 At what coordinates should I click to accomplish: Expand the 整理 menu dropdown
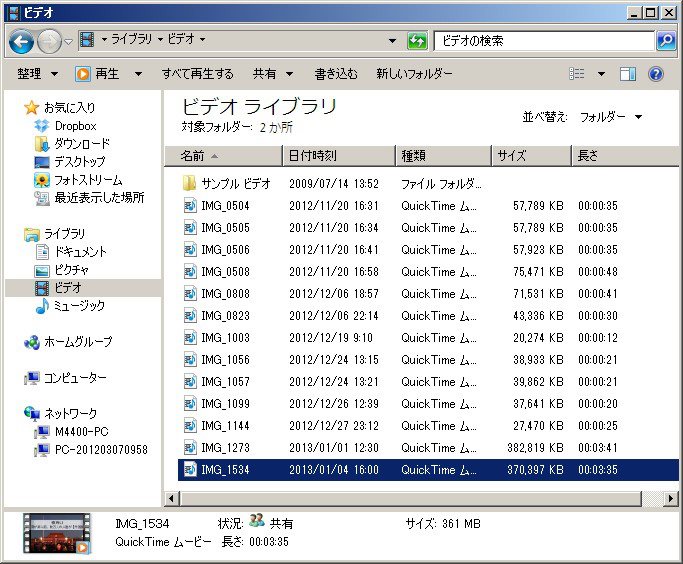(x=38, y=74)
